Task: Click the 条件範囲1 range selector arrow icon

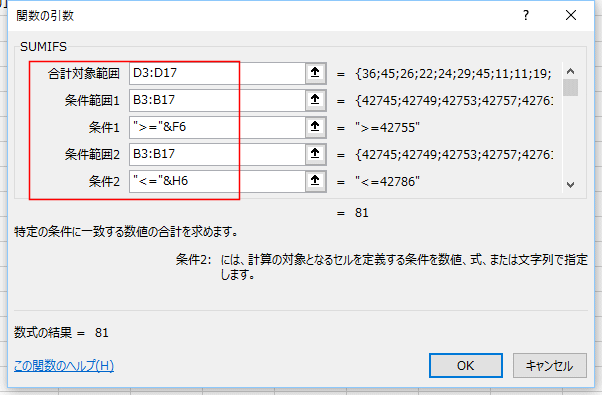Action: click(x=315, y=100)
